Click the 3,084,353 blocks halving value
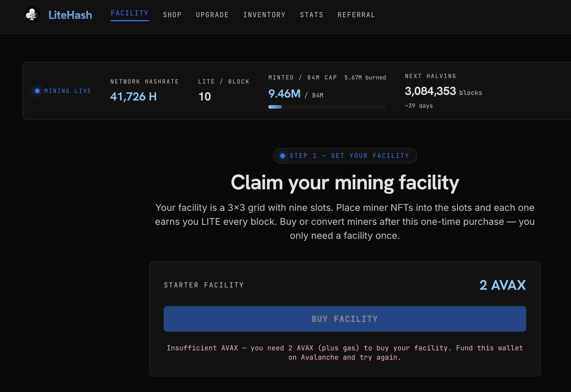This screenshot has width=571, height=392. point(443,91)
